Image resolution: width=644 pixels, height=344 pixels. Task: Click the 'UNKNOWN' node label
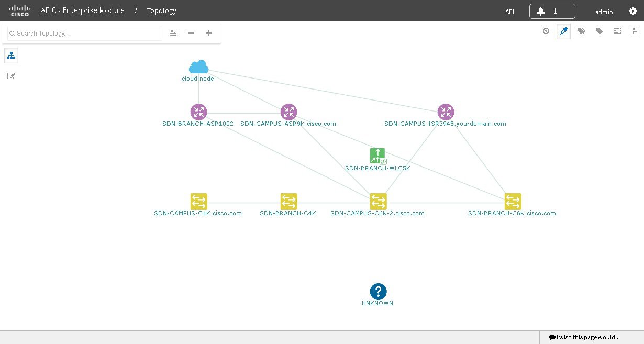[x=377, y=303]
